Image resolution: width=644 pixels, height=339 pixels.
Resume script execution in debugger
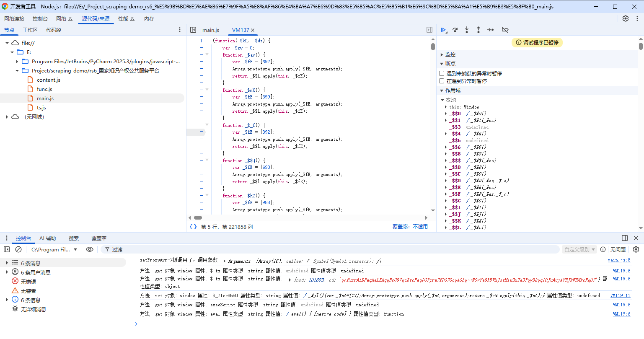443,30
